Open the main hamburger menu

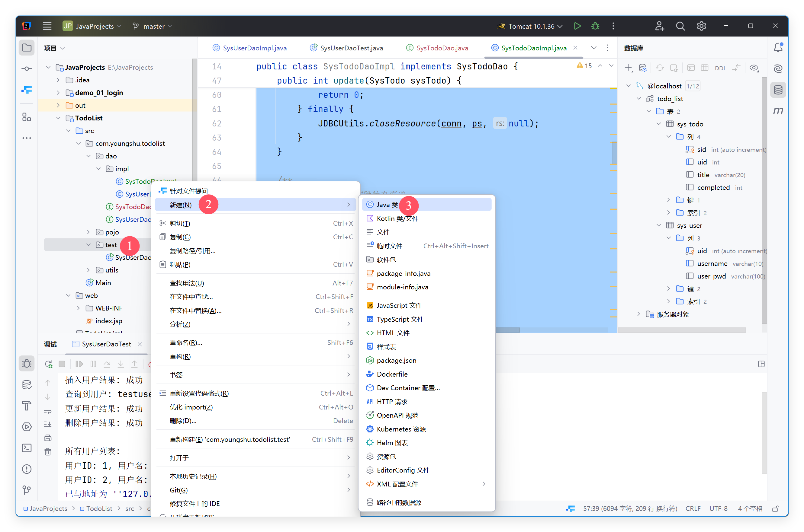(47, 26)
